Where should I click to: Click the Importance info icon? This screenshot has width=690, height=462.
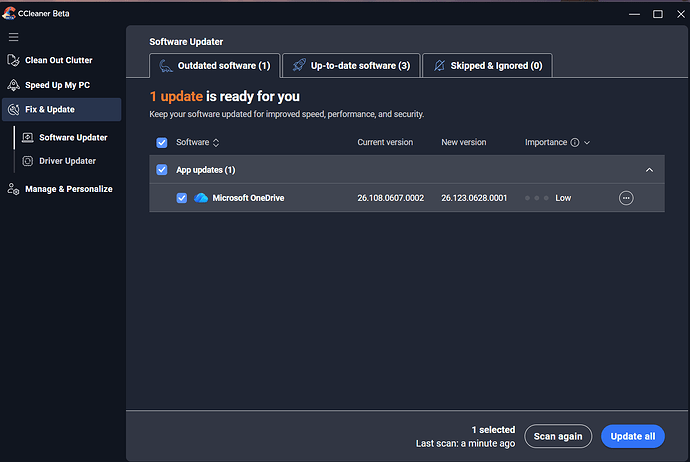tap(575, 143)
